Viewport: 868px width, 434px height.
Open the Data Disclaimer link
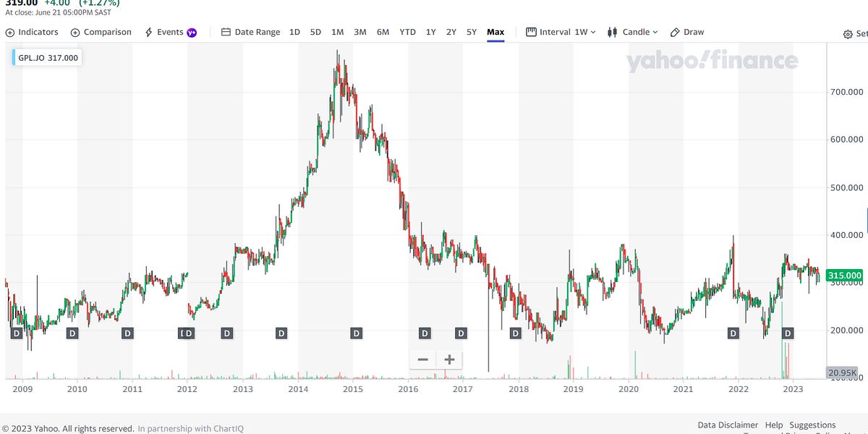pyautogui.click(x=728, y=425)
